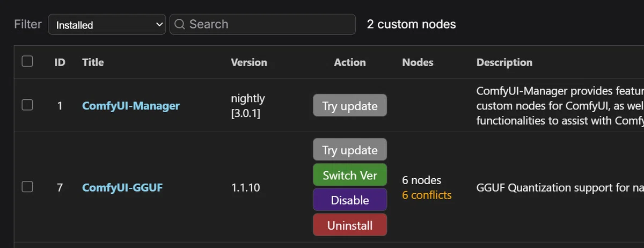
Task: Click the dropdown arrow on the Filter selector
Action: click(x=159, y=25)
